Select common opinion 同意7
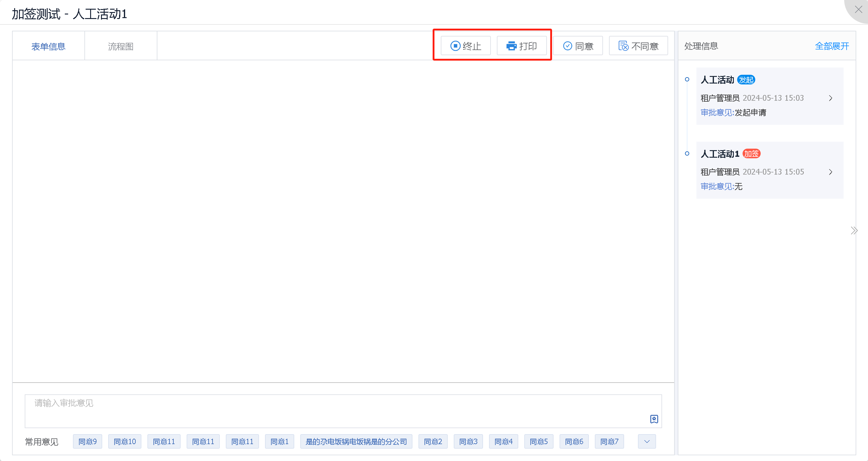The width and height of the screenshot is (868, 461). (609, 441)
